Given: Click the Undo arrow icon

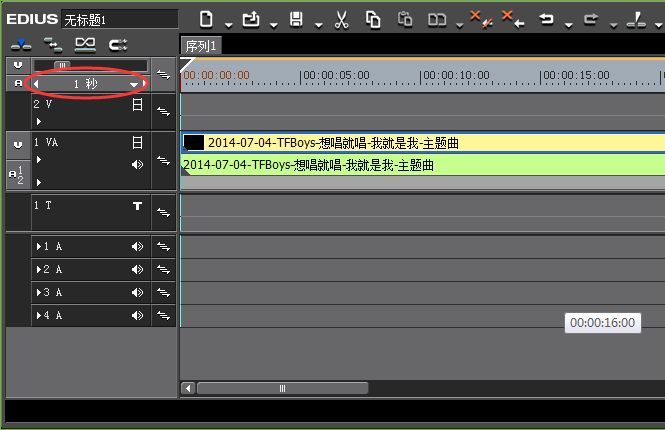Looking at the screenshot, I should click(x=547, y=18).
